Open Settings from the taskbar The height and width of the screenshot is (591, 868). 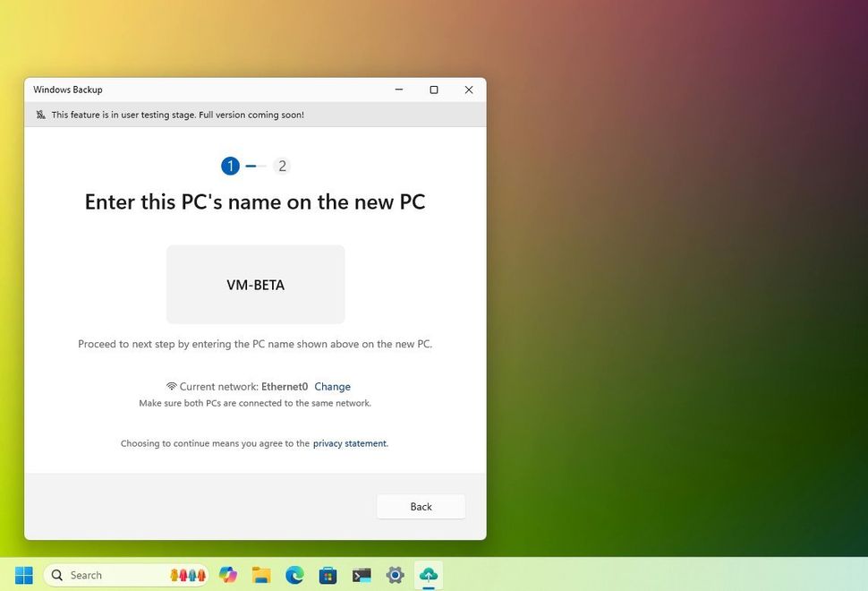[394, 575]
